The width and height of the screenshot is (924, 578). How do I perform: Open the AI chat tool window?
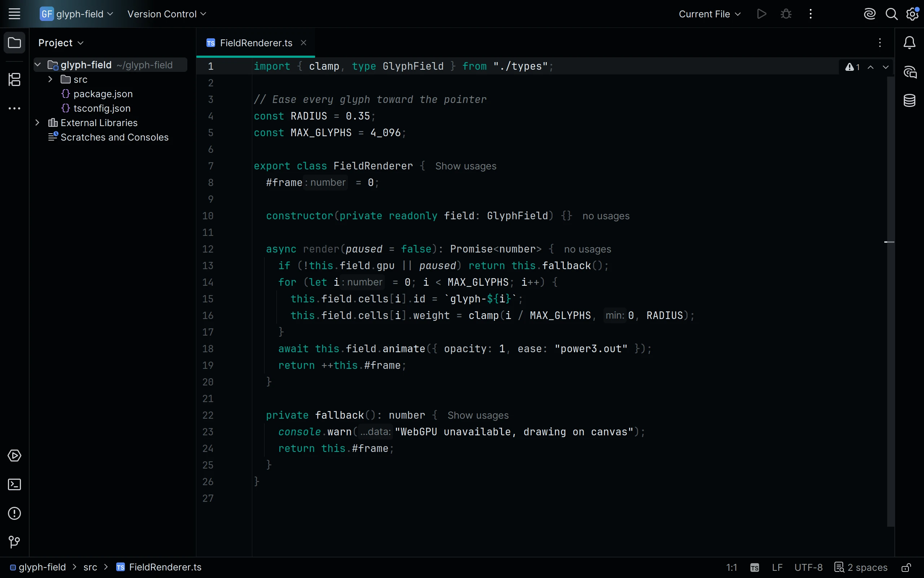[x=910, y=72]
